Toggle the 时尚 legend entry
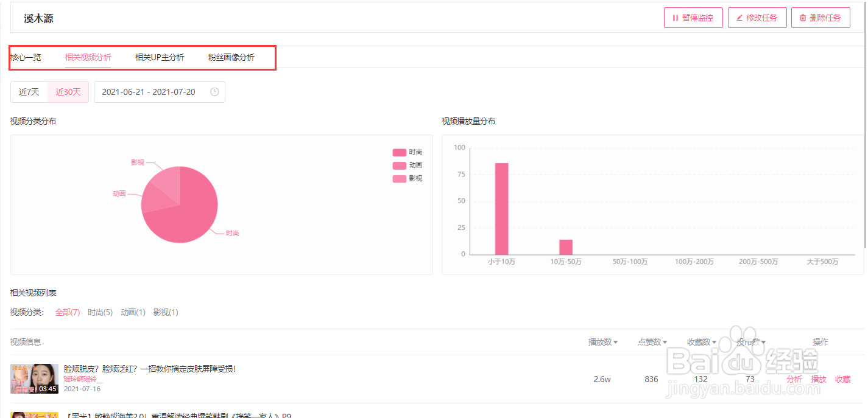This screenshot has width=868, height=418. pos(408,152)
